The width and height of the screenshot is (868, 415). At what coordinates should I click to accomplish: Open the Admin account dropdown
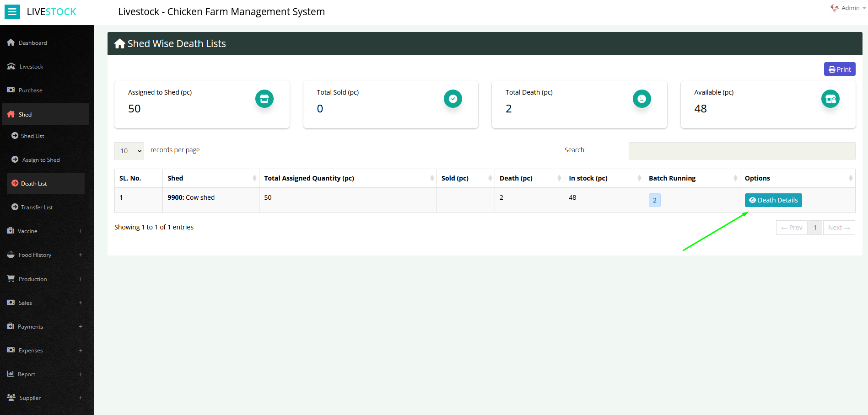tap(847, 8)
